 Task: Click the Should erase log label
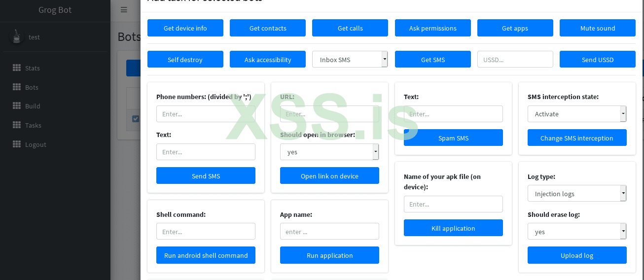(x=554, y=214)
